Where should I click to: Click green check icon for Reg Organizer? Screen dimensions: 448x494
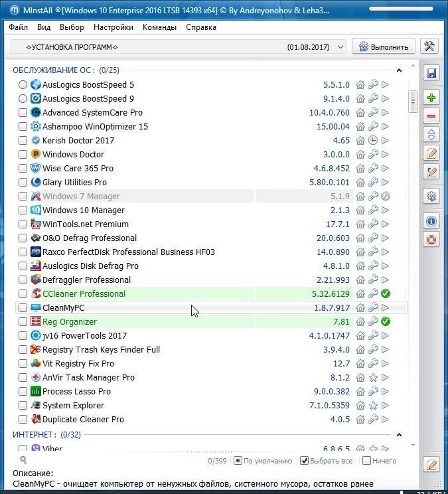pos(386,321)
